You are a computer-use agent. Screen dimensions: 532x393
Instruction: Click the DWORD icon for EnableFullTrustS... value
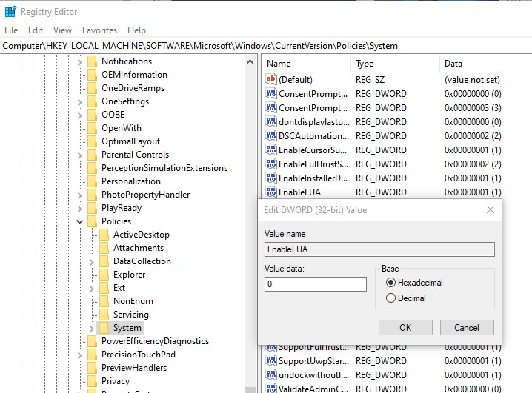click(270, 164)
